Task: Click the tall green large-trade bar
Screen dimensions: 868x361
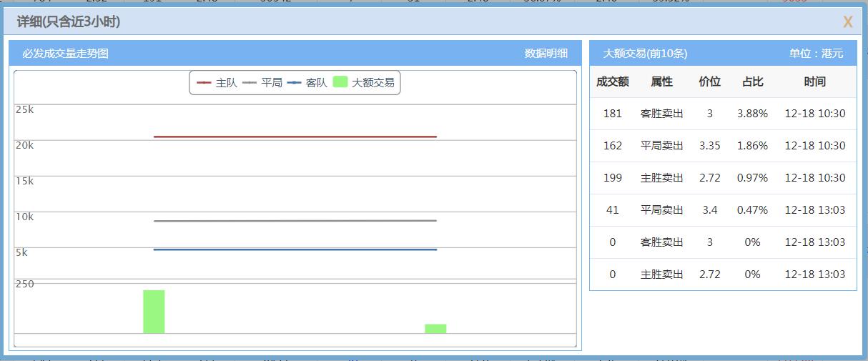Action: click(154, 312)
